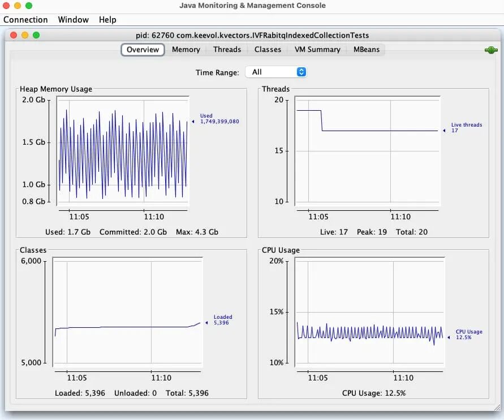Click the Heap Memory Usage chart
The image size is (504, 420).
123,151
